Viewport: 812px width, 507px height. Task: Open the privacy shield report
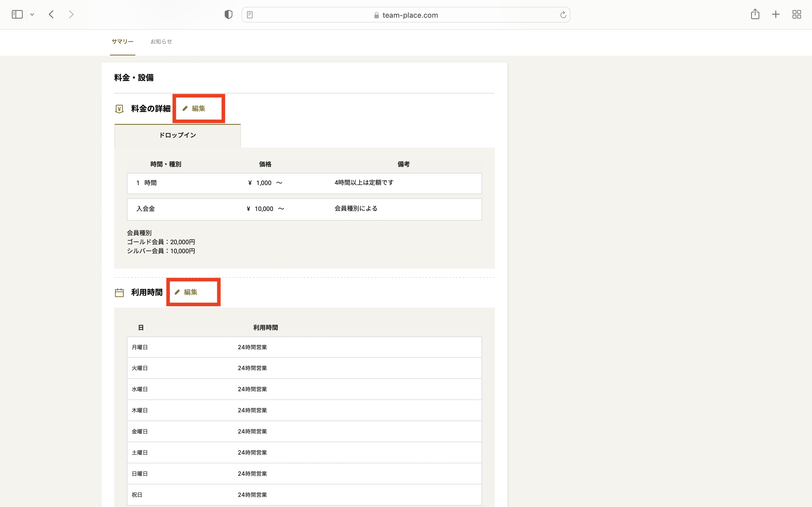tap(228, 14)
